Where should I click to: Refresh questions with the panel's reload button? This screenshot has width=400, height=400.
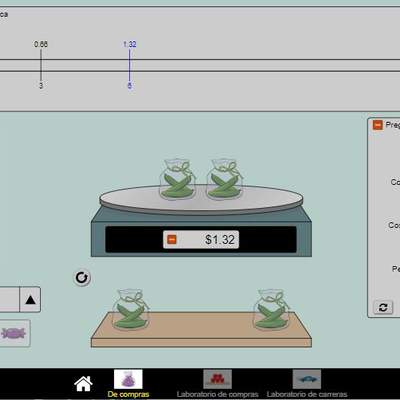point(383,307)
